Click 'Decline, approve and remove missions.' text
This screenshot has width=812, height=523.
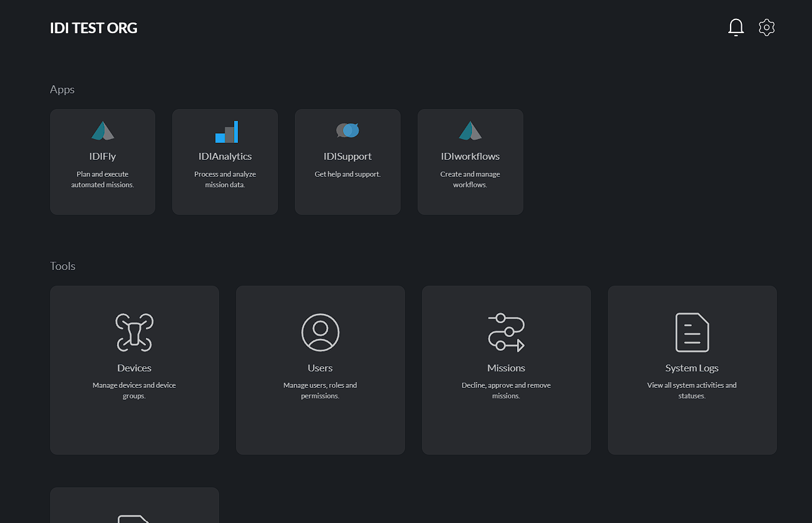coord(506,391)
